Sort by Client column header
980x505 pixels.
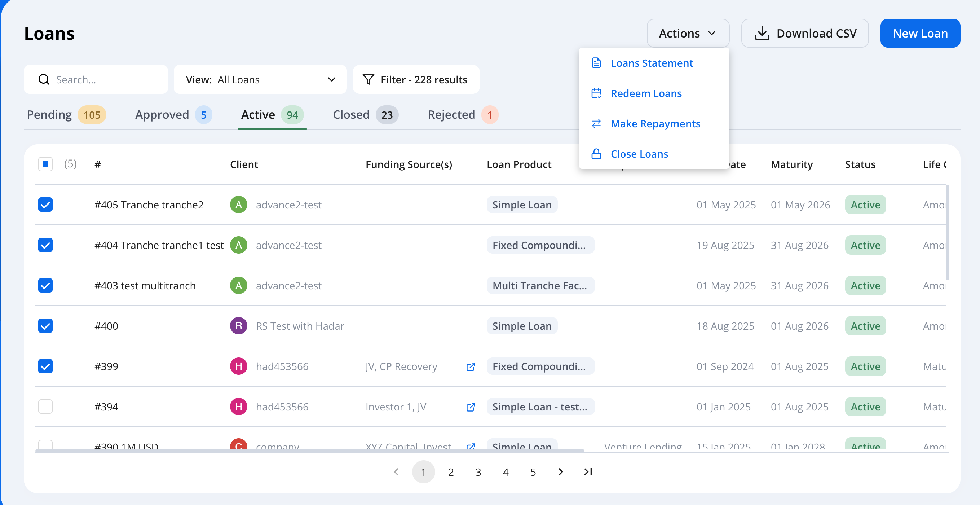[x=244, y=164]
